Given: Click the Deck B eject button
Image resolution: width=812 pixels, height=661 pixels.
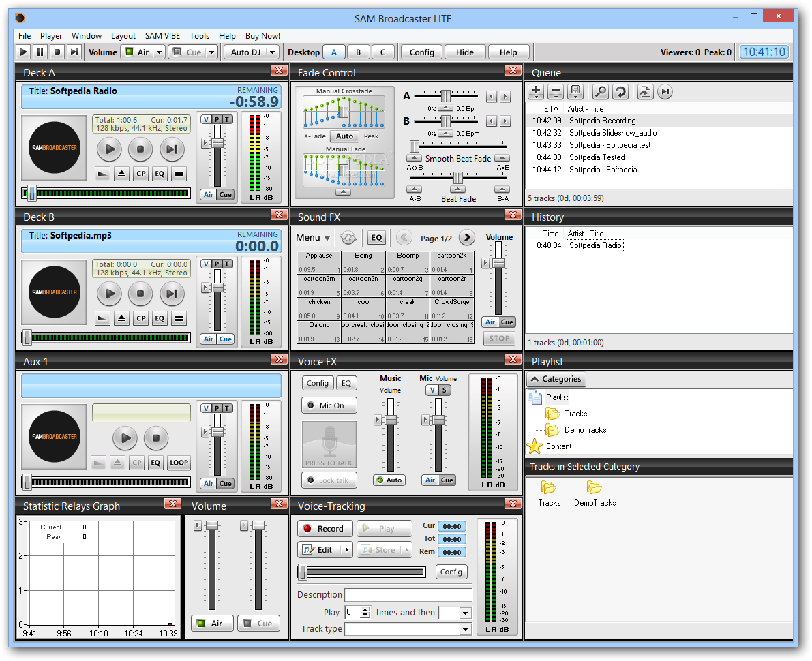Looking at the screenshot, I should pyautogui.click(x=121, y=318).
